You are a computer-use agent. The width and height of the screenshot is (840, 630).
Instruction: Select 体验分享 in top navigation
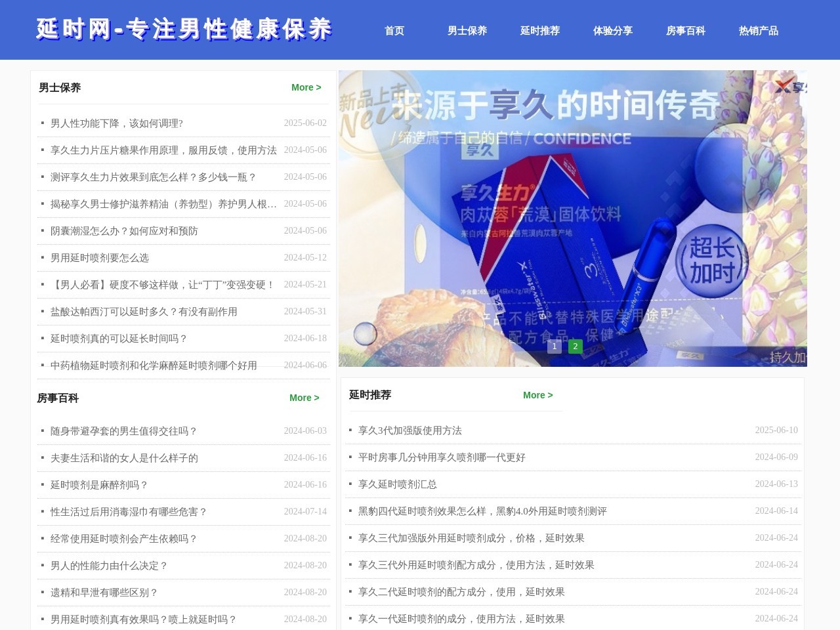612,31
